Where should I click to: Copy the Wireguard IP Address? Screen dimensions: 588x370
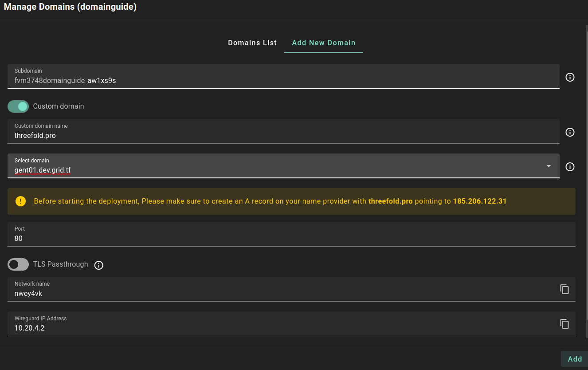(x=564, y=324)
